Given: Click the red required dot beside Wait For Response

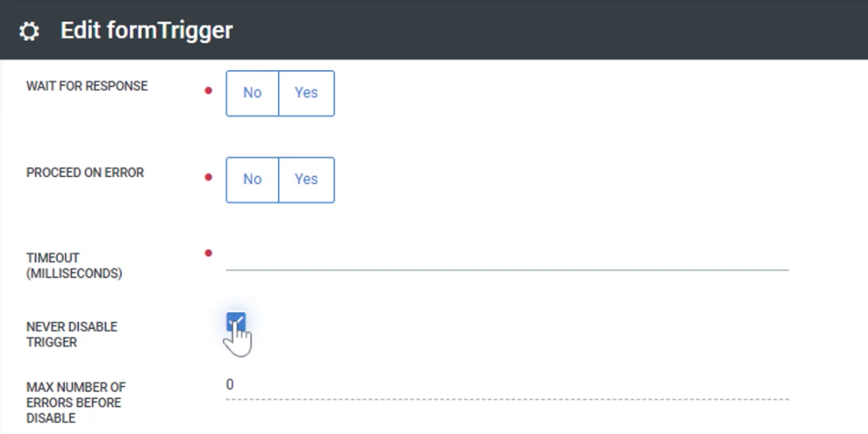Looking at the screenshot, I should [x=208, y=90].
